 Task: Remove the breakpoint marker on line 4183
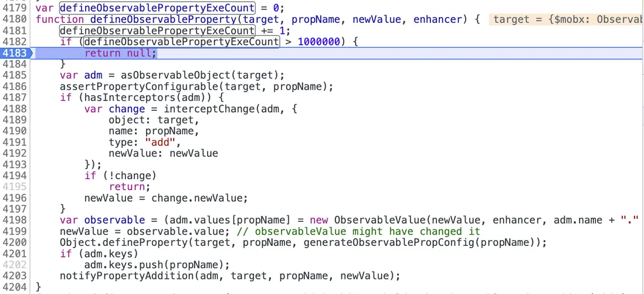(x=15, y=53)
